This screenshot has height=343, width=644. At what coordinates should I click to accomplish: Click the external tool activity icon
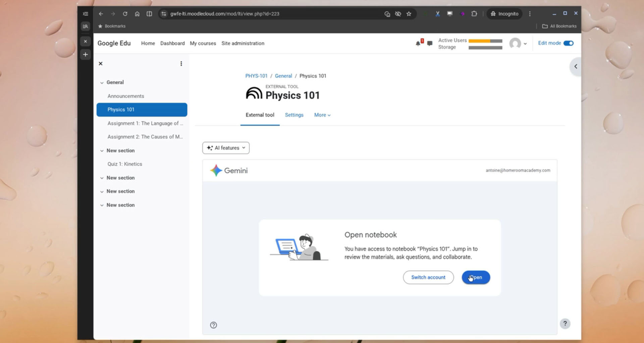(254, 93)
